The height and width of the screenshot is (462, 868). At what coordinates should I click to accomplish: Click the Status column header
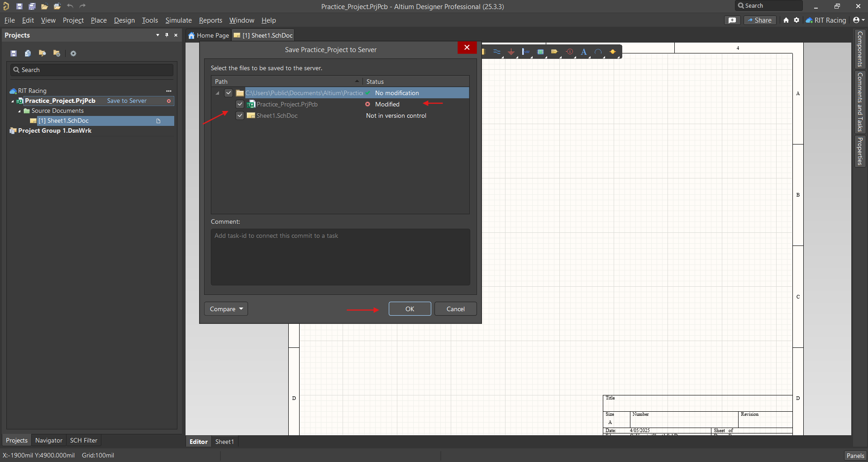pyautogui.click(x=416, y=82)
